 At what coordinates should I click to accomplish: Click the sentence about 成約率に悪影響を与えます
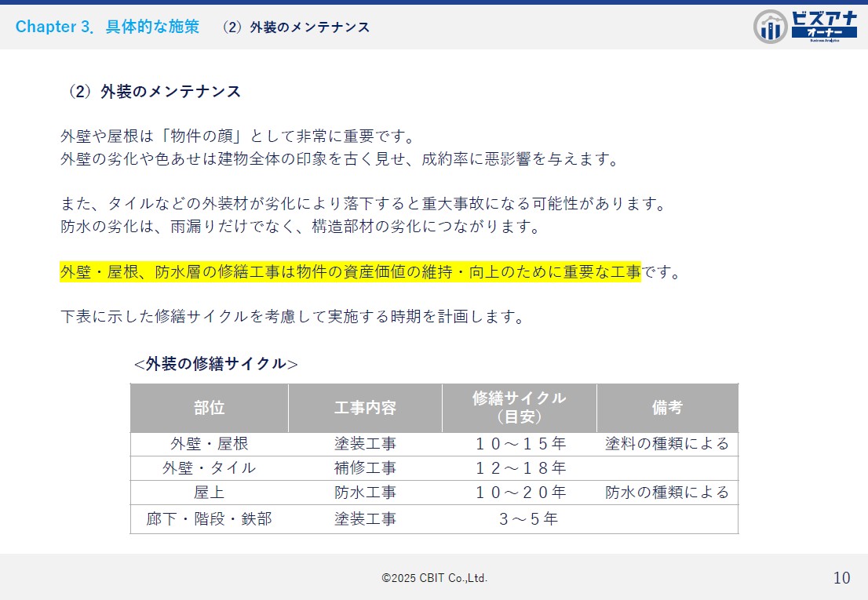point(339,159)
